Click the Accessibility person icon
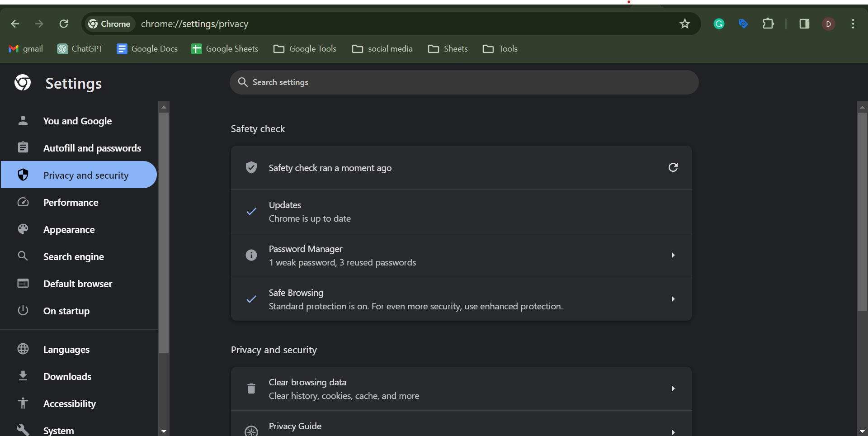 coord(23,403)
